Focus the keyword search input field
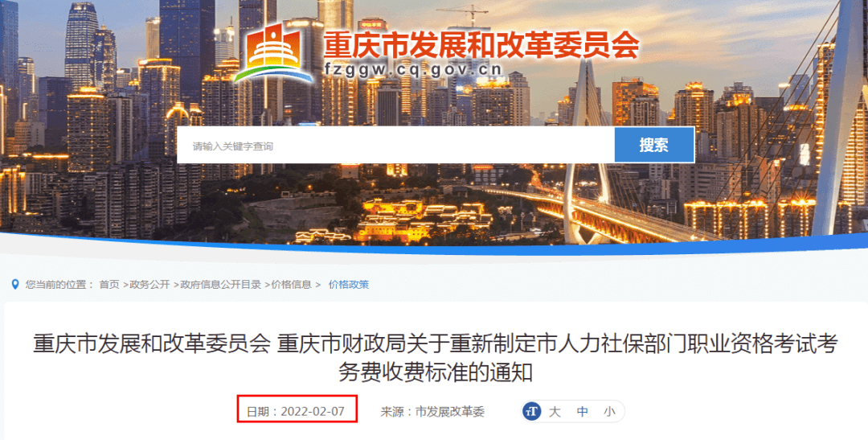The height and width of the screenshot is (440, 868). (x=395, y=145)
